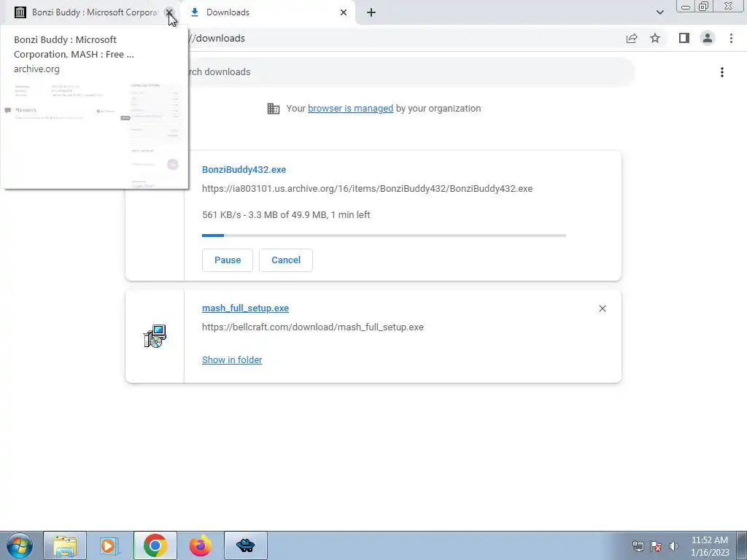Click the BonziBuddy432 download progress bar

[384, 236]
